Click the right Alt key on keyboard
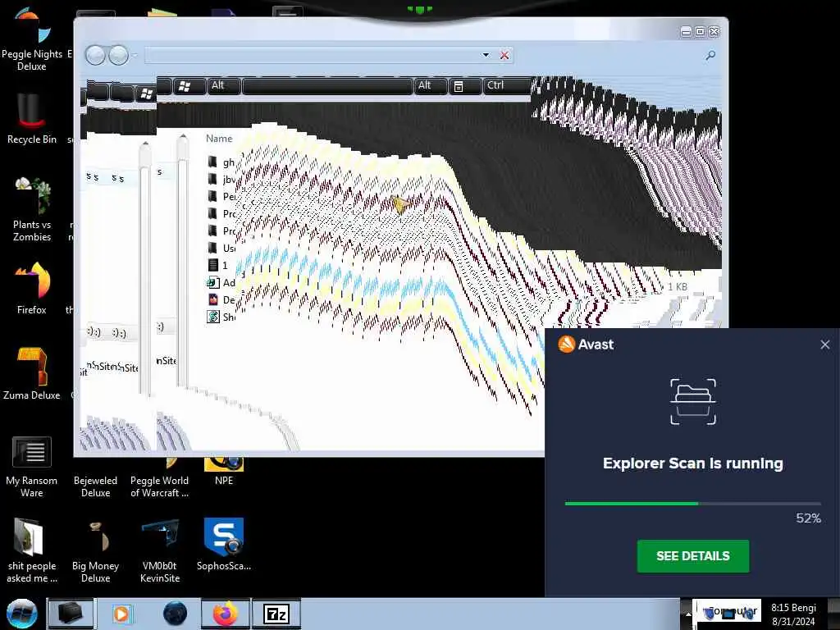Image resolution: width=840 pixels, height=630 pixels. (430, 85)
